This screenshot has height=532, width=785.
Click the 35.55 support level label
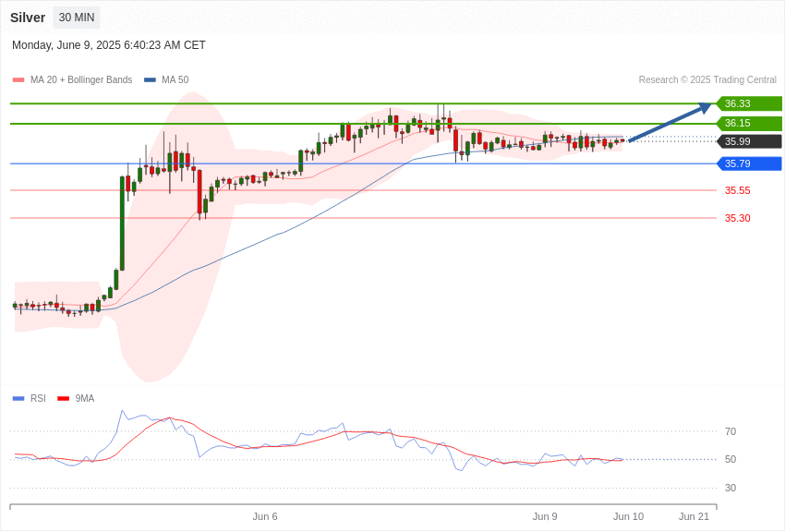pyautogui.click(x=738, y=190)
